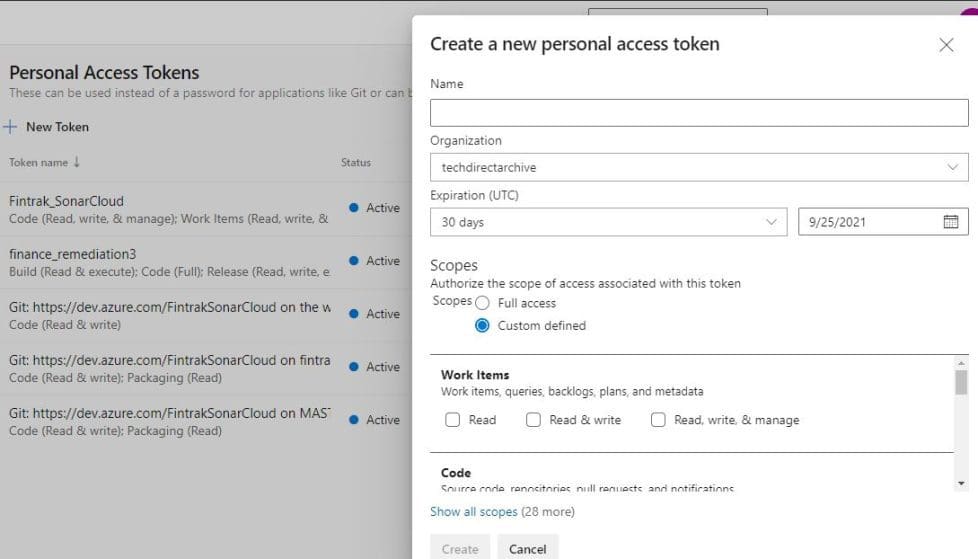978x559 pixels.
Task: Click the plus icon beside New Token
Action: [11, 127]
